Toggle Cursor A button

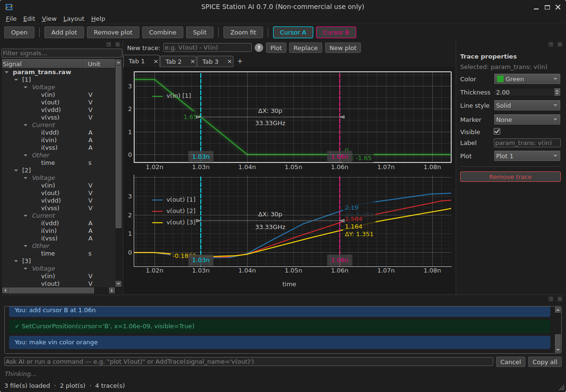[293, 32]
